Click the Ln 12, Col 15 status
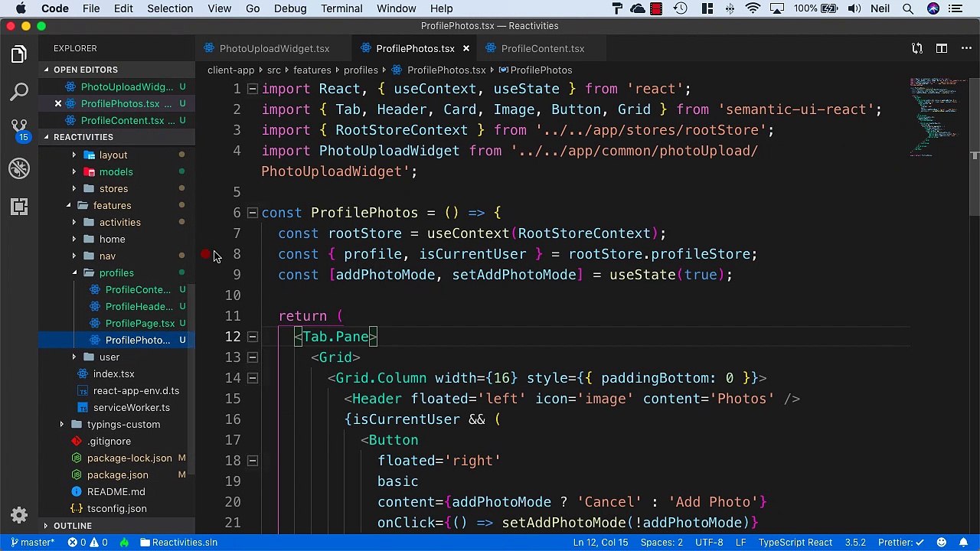 pos(600,543)
